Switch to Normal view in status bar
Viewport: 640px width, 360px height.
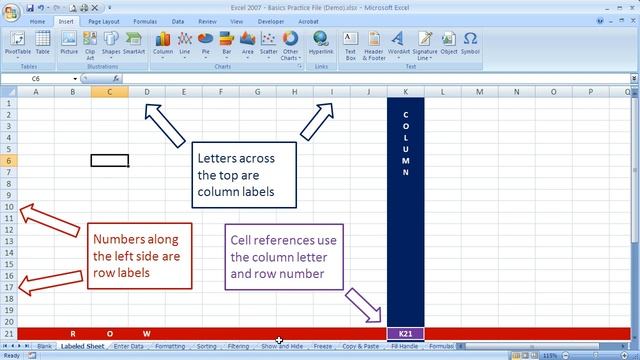(516, 356)
